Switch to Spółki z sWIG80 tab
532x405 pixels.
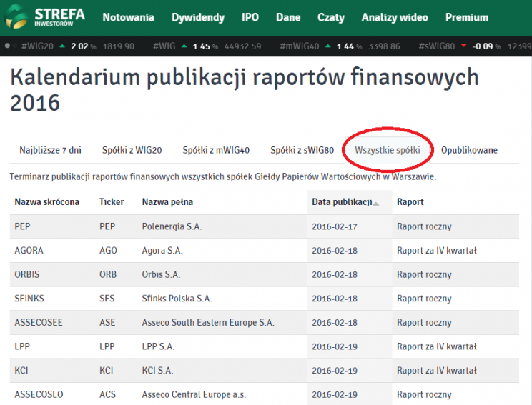point(302,150)
